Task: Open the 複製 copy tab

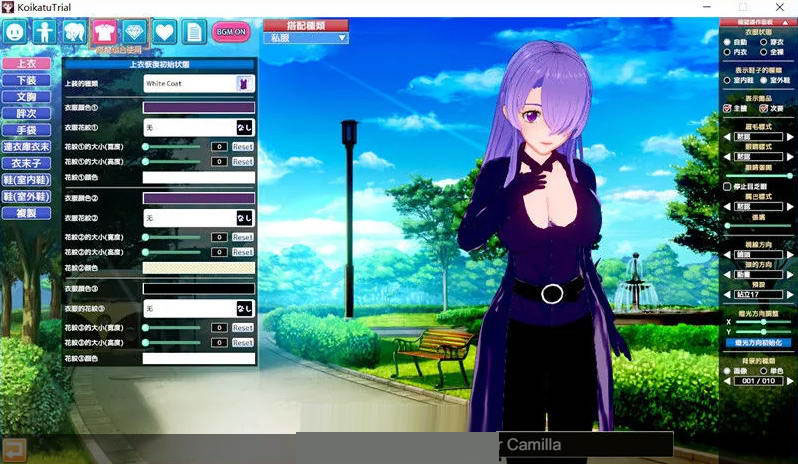Action: (26, 213)
